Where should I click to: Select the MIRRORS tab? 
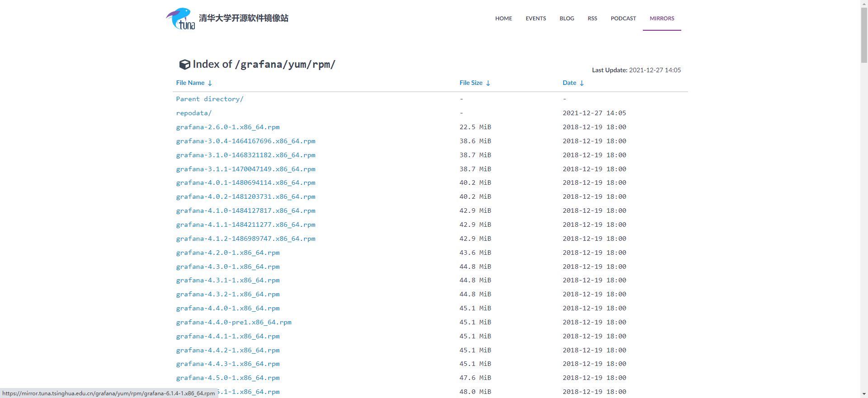(x=662, y=19)
